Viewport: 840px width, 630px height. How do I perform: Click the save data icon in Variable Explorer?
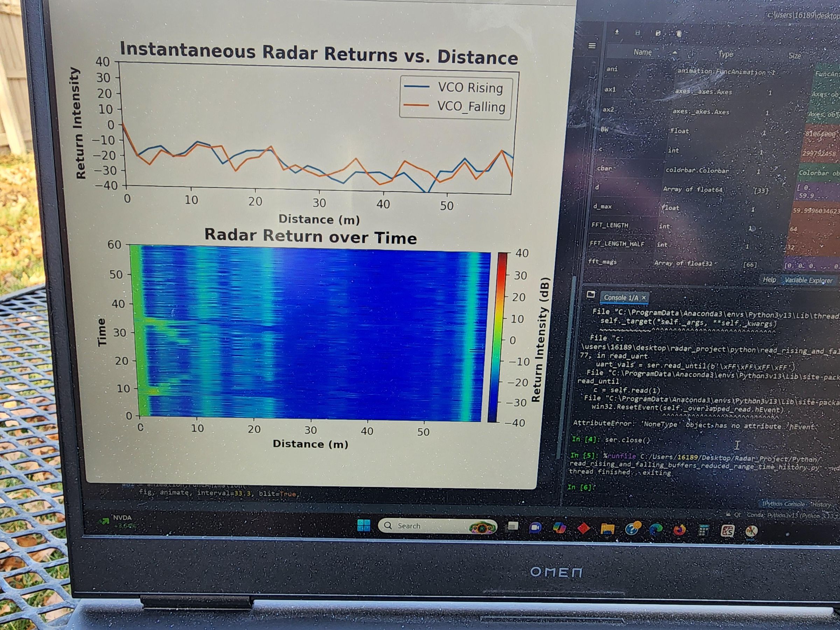pyautogui.click(x=638, y=33)
